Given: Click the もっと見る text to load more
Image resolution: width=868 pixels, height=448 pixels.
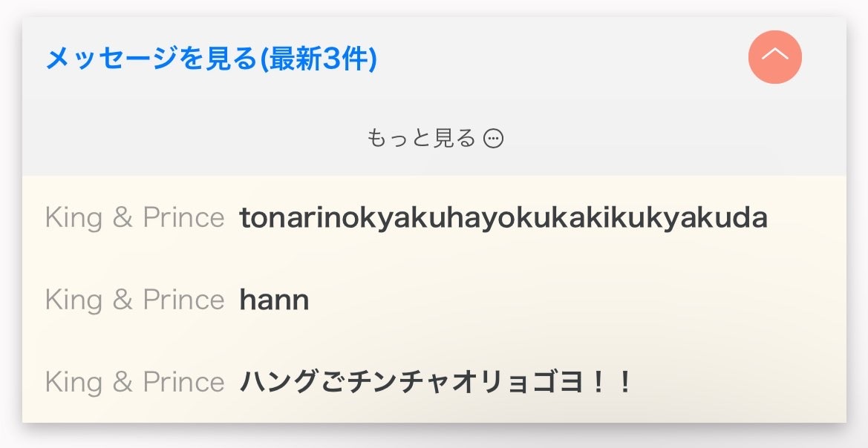Looking at the screenshot, I should pos(421,138).
